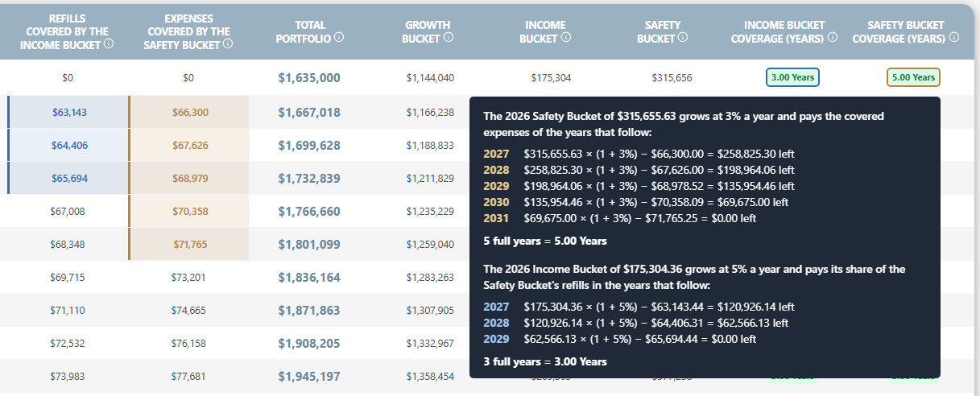The height and width of the screenshot is (396, 980).
Task: Click the $1,235,229 growth bucket value
Action: [x=430, y=211]
